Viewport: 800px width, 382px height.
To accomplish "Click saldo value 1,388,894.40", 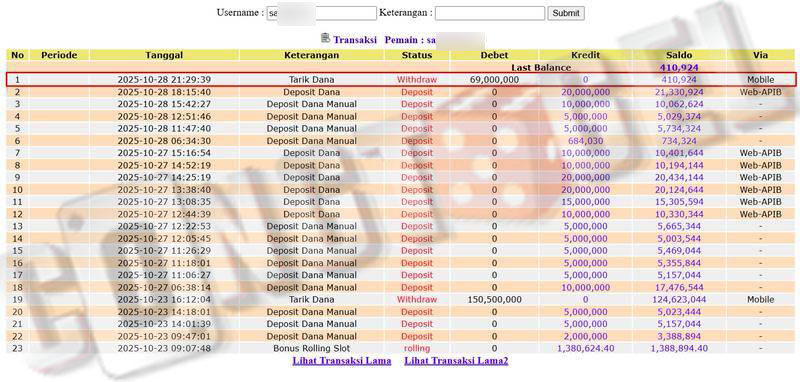I will [x=679, y=348].
